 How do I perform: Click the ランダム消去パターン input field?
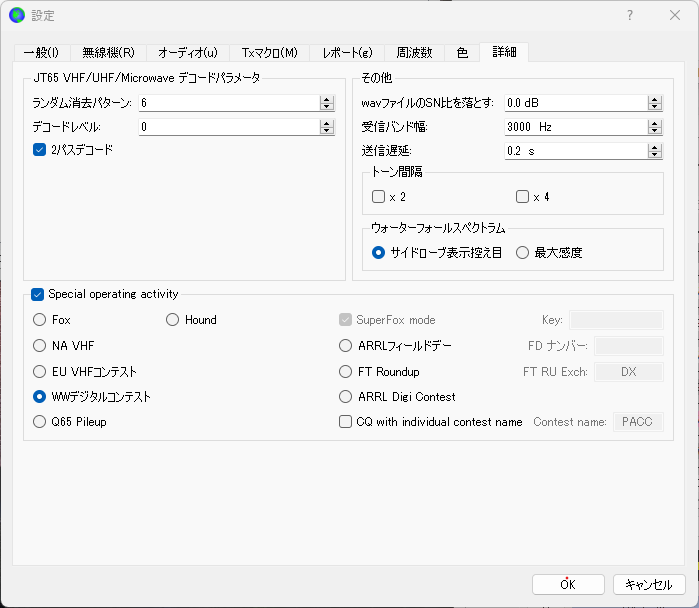pos(229,103)
